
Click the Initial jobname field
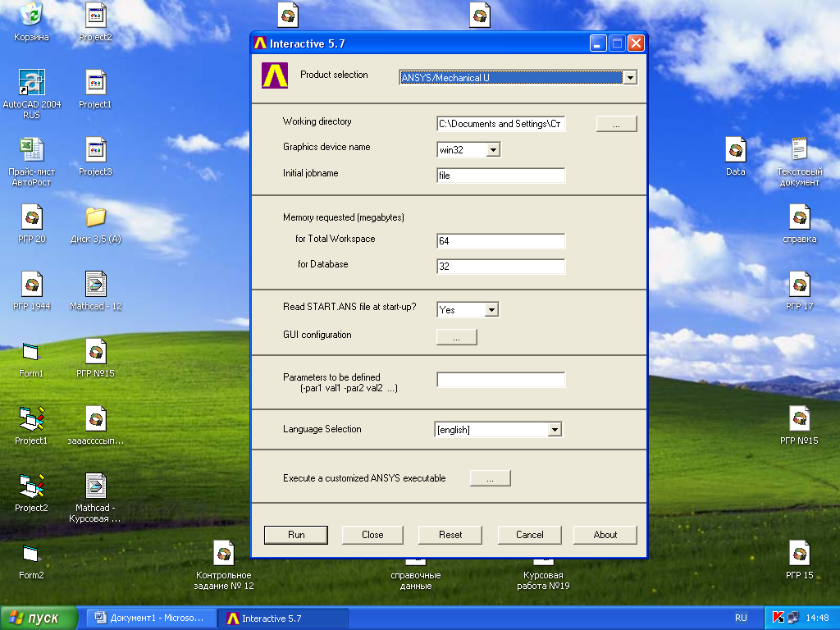pyautogui.click(x=501, y=176)
